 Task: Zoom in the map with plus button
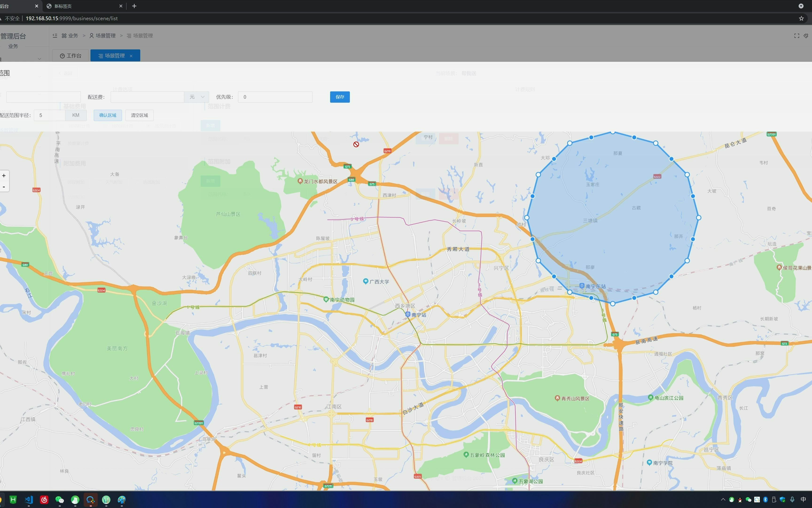coord(4,175)
